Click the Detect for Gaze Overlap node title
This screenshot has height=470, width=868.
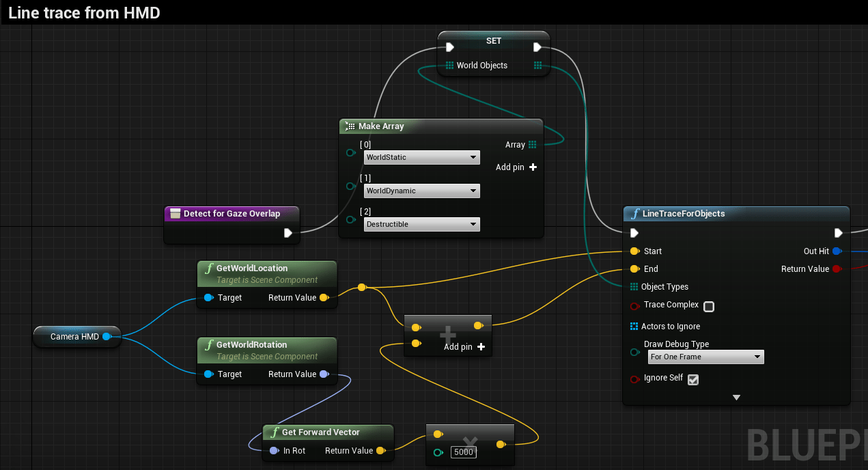tap(231, 213)
